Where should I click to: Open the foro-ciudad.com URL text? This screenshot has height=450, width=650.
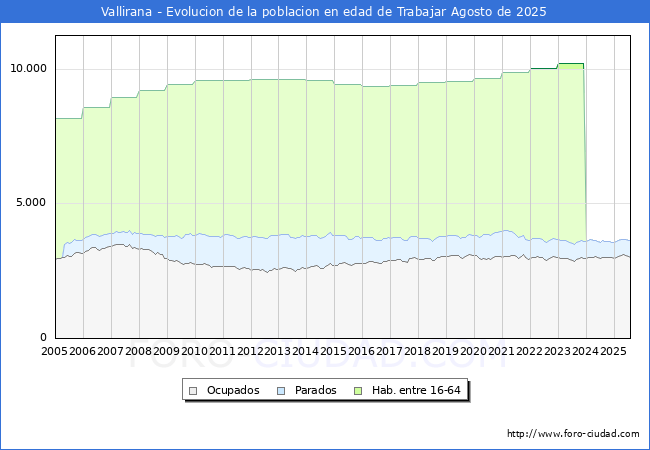coord(573,434)
